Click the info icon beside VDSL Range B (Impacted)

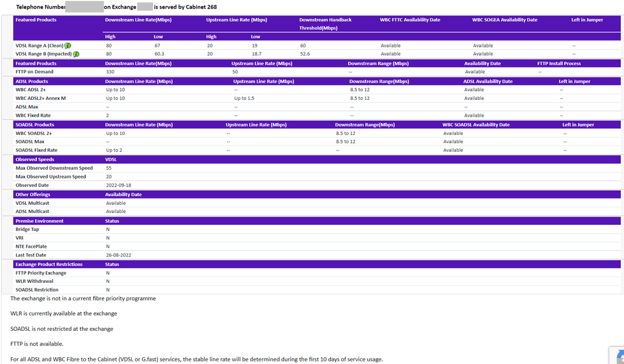click(76, 54)
